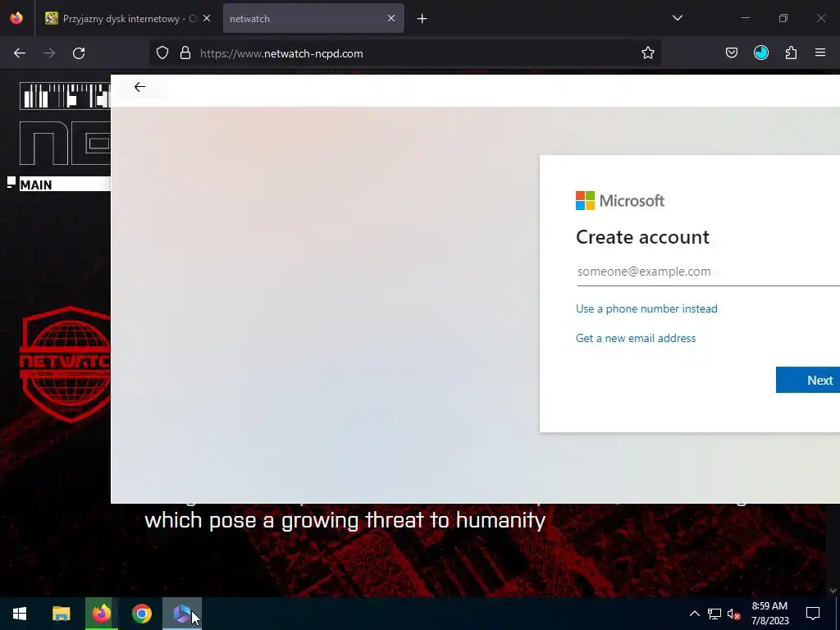This screenshot has height=630, width=840.
Task: Close the netwatch tab
Action: (x=391, y=18)
